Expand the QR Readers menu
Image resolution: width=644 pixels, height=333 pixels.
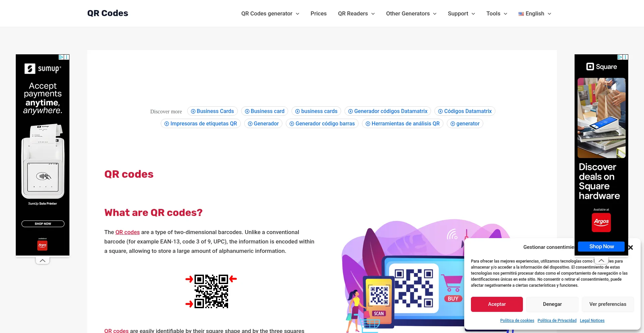pos(356,14)
